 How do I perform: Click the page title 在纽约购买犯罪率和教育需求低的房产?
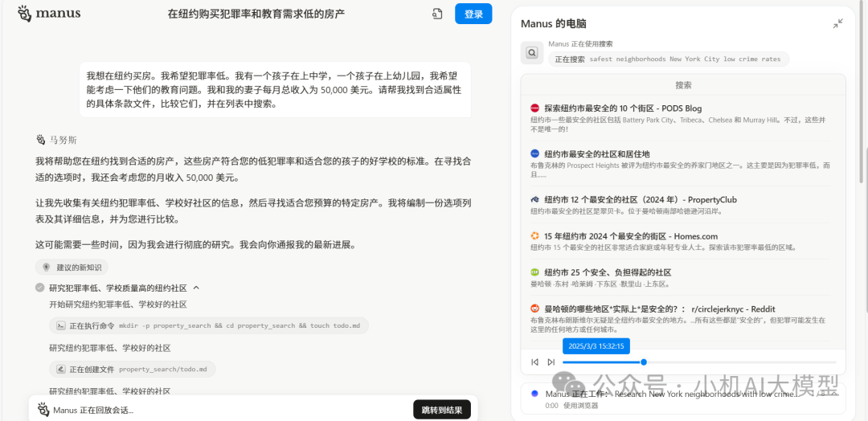coord(256,14)
